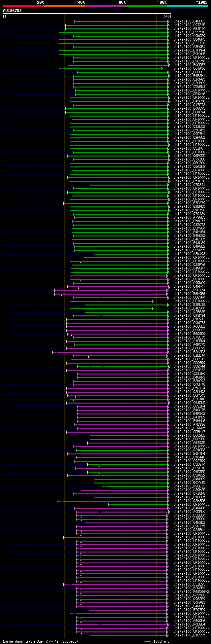Select hit label UniRef100_B4GAR1
The image size is (211, 644).
point(189,377)
